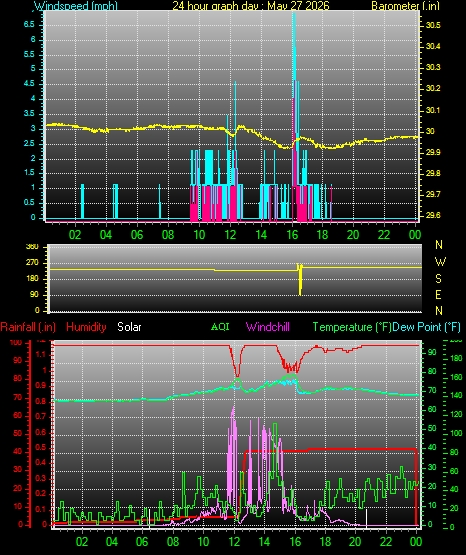Click the 29.7 barometer scale value
This screenshot has height=555, width=466.
(433, 194)
